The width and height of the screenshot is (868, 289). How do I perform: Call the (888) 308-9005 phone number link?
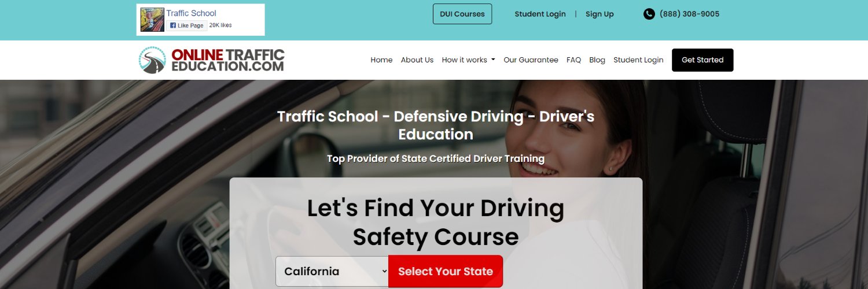pos(689,14)
